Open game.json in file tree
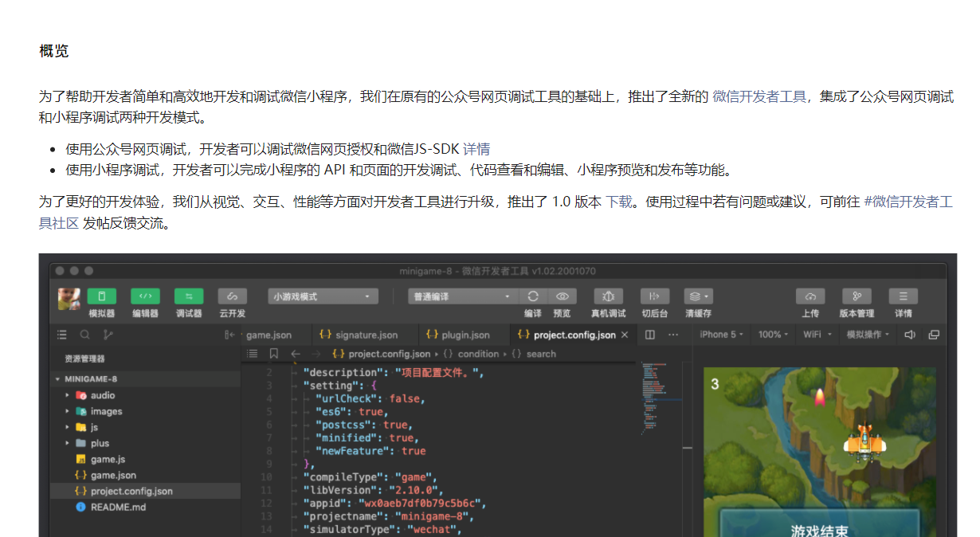The width and height of the screenshot is (980, 537). (145, 475)
